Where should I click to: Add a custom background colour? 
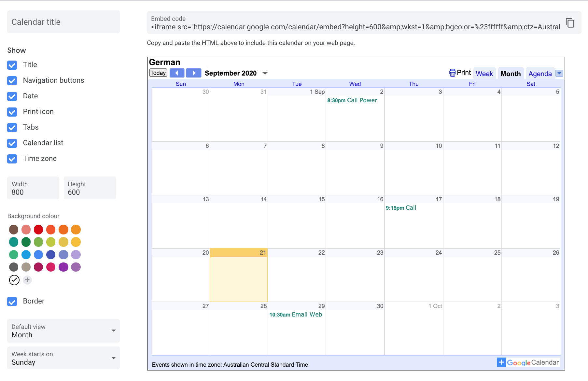pyautogui.click(x=27, y=280)
